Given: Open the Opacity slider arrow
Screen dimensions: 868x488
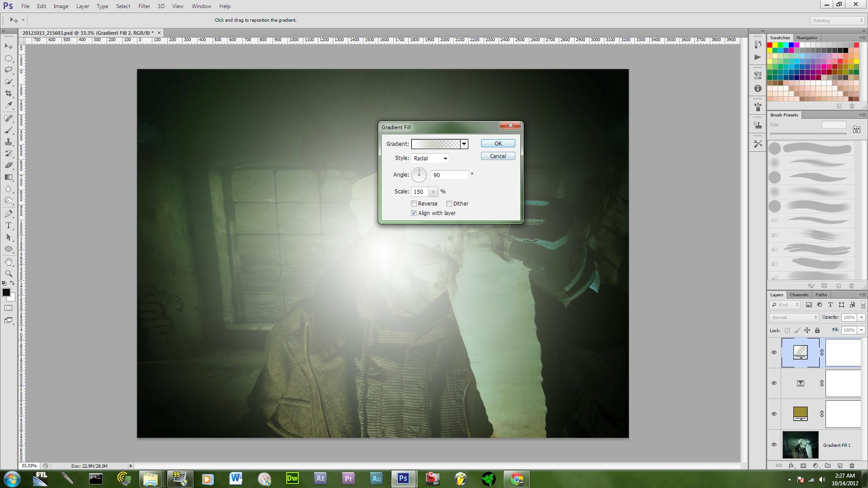Looking at the screenshot, I should pos(861,318).
